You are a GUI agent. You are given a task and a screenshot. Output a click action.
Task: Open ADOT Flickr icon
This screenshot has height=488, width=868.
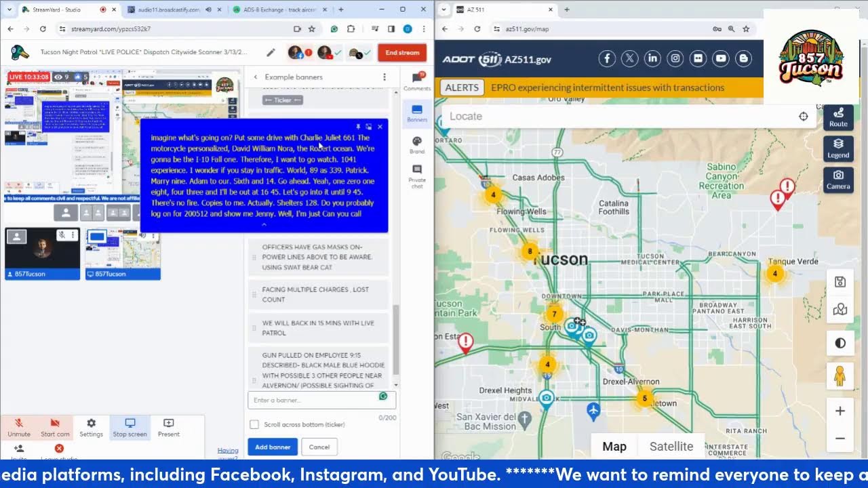coord(698,58)
